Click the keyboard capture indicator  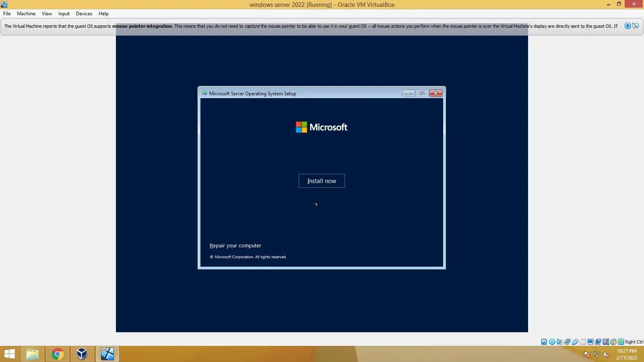tap(621, 342)
